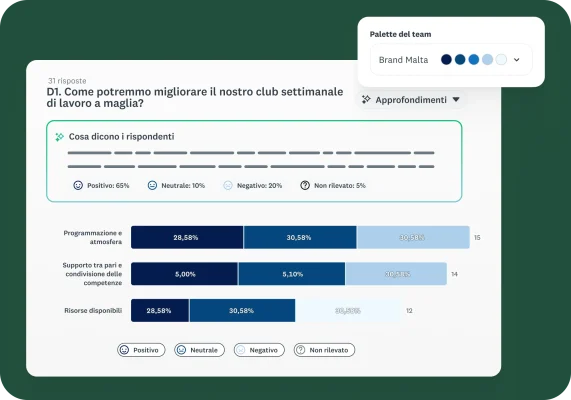Click the 5,10% segment of Supporto tra pari
This screenshot has height=400, width=571.
pos(292,274)
